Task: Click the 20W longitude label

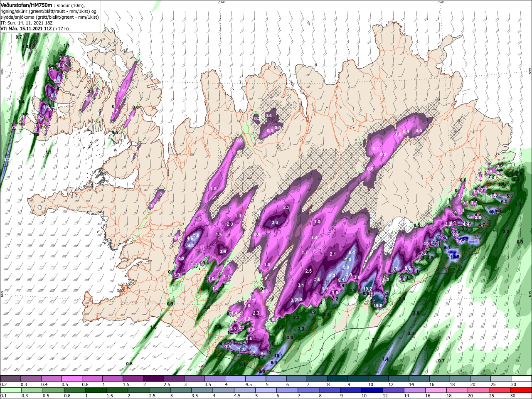Action: (x=221, y=2)
